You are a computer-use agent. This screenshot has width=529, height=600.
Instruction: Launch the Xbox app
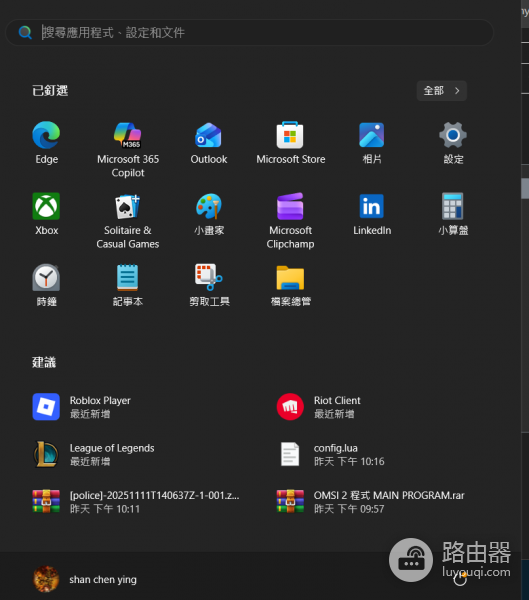46,214
